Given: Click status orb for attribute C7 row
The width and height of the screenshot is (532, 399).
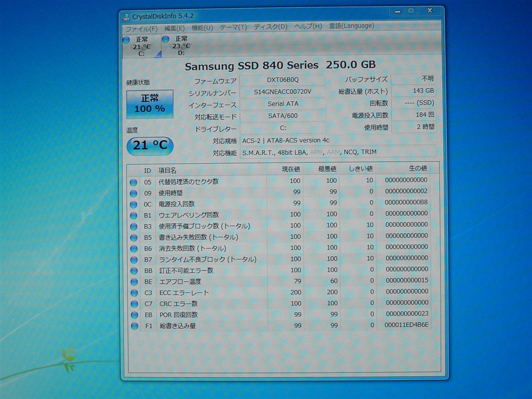Looking at the screenshot, I should tap(134, 304).
